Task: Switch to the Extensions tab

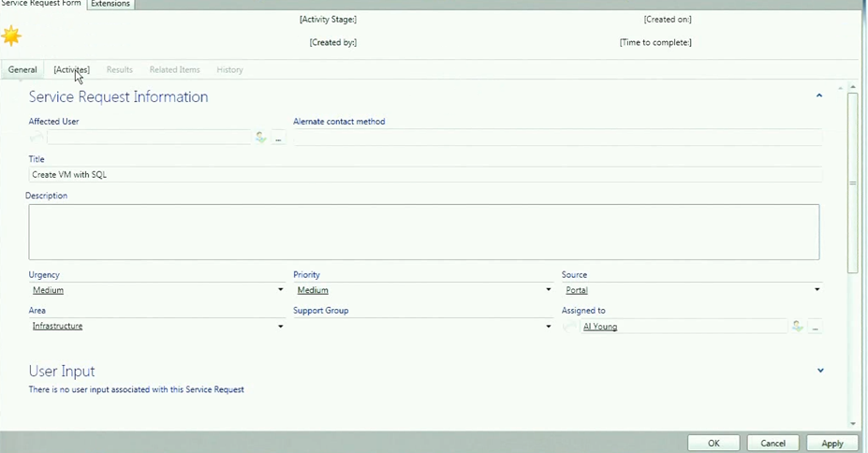Action: click(110, 4)
